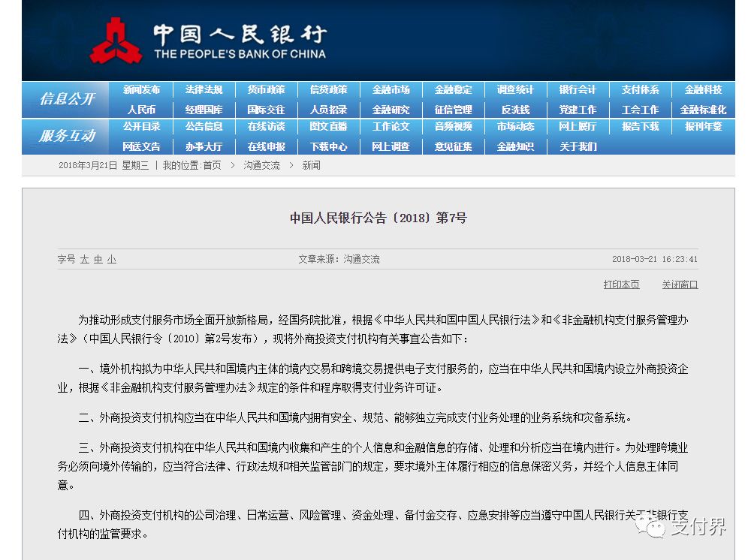
Task: Set font size to 小
Action: pos(112,260)
